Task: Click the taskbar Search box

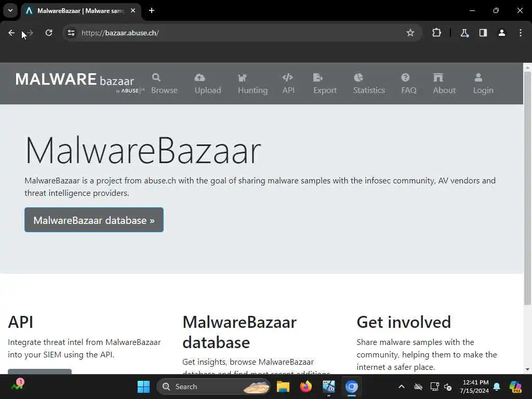Action: coord(213,387)
